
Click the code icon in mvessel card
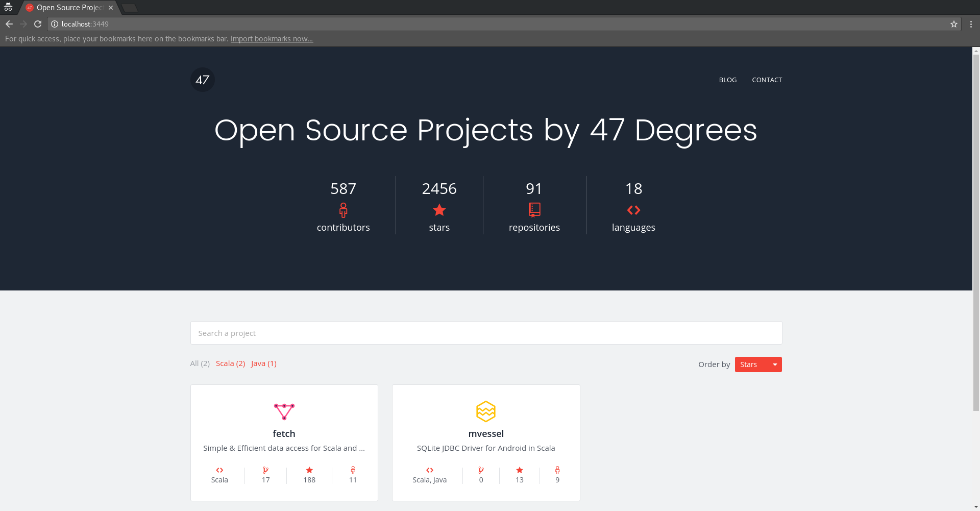430,470
